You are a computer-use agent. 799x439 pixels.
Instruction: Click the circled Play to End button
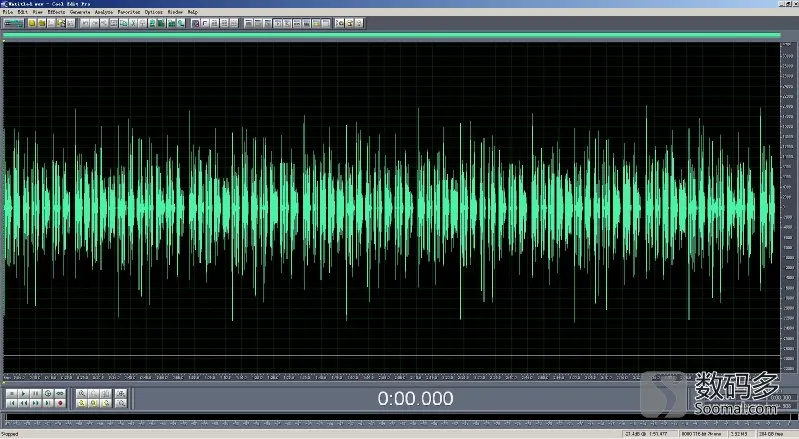(48, 394)
